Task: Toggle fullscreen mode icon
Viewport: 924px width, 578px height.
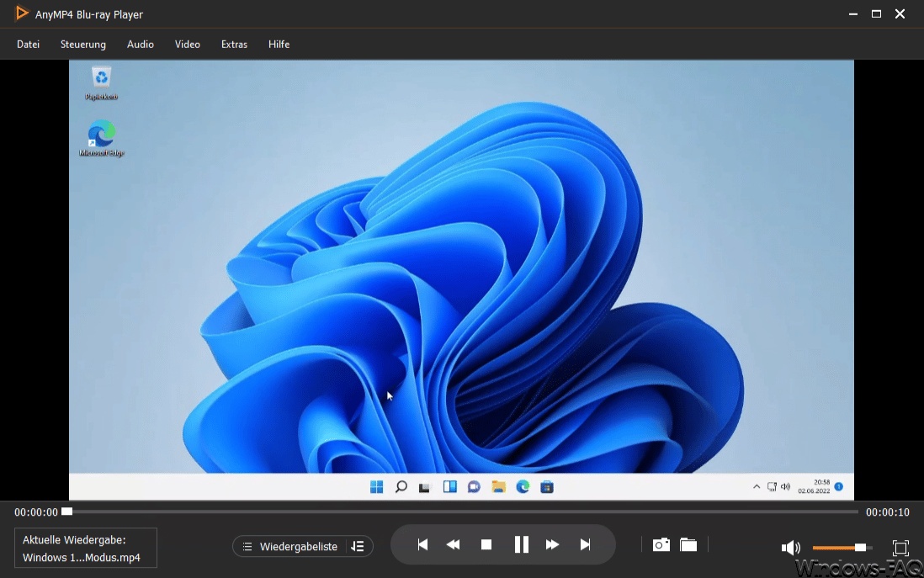Action: tap(900, 548)
